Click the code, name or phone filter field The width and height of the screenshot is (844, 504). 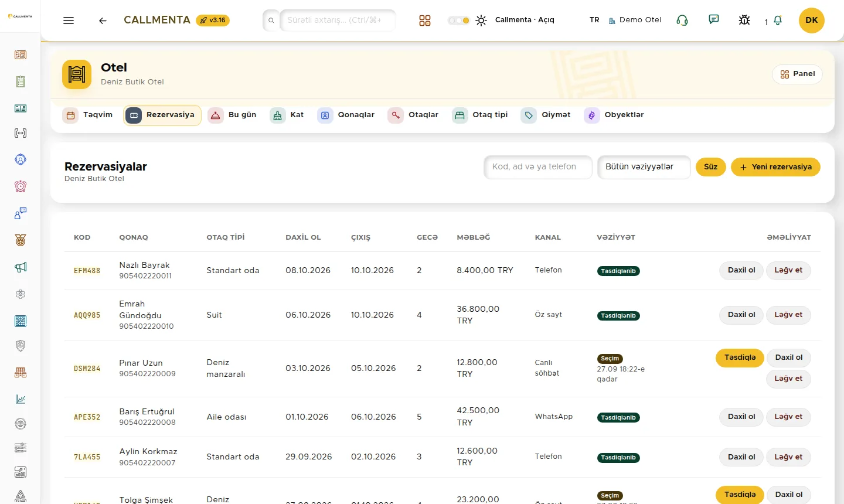tap(538, 167)
